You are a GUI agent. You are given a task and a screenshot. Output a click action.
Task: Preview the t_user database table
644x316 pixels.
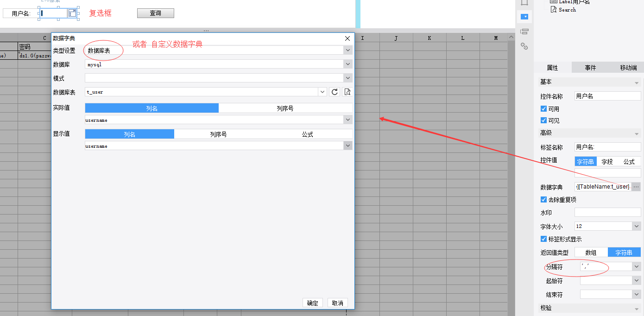pyautogui.click(x=347, y=92)
